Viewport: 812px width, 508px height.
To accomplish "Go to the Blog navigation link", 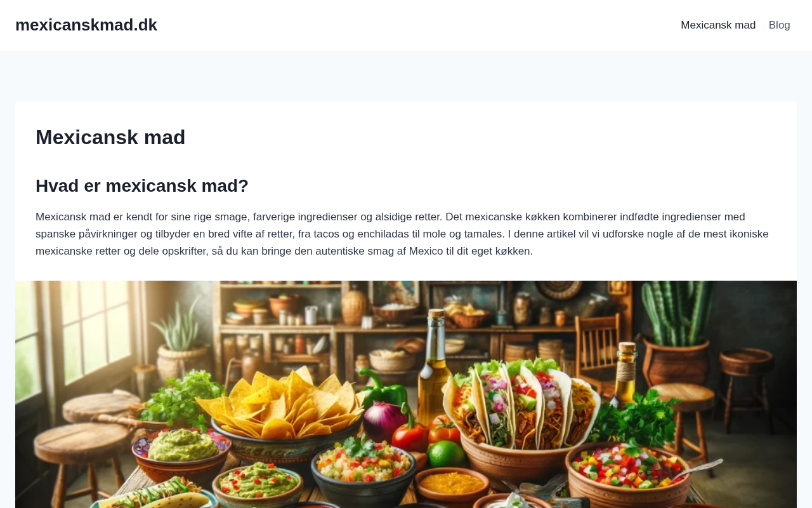I will tap(779, 25).
